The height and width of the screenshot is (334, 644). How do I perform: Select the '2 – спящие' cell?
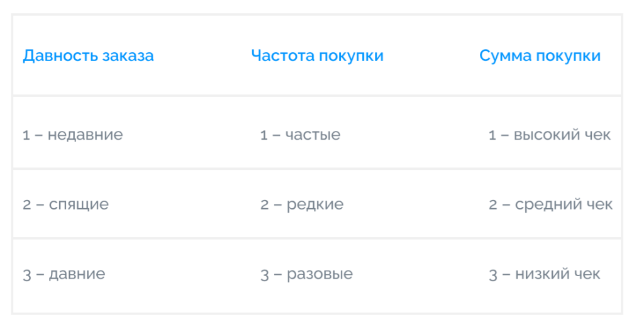pyautogui.click(x=65, y=204)
